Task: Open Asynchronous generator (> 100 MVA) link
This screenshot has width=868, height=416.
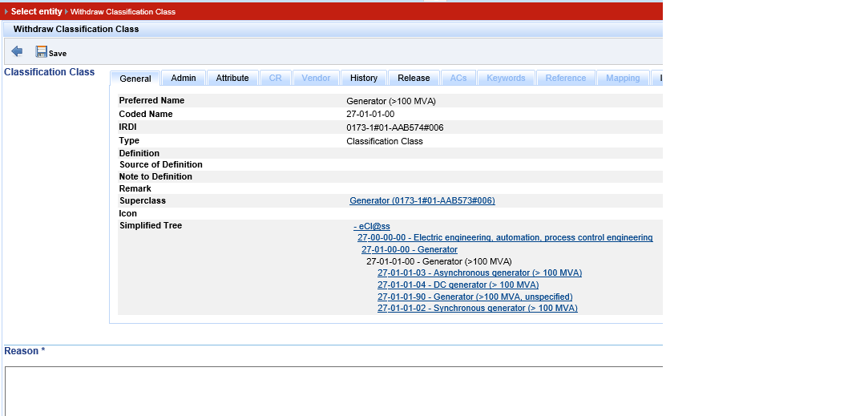Action: pos(479,273)
